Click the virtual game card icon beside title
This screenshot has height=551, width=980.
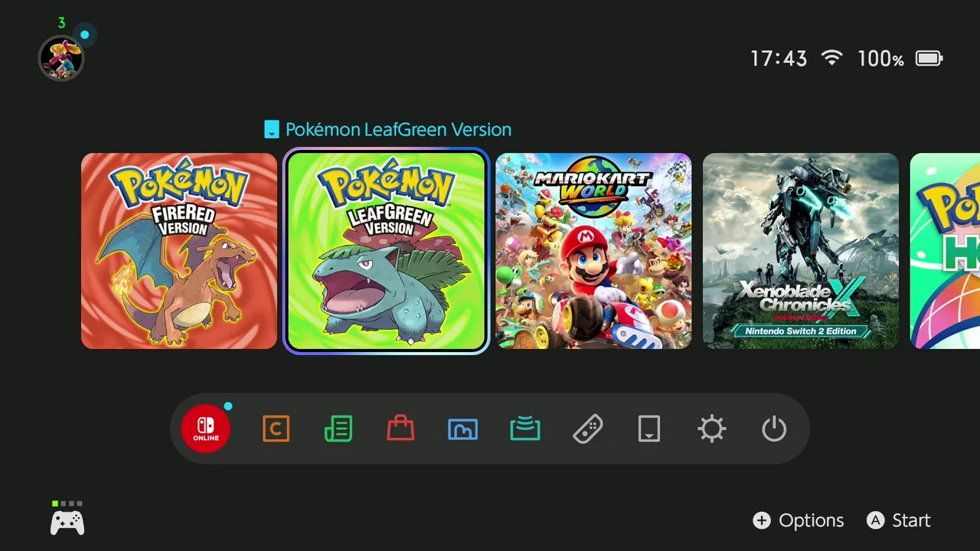[271, 129]
